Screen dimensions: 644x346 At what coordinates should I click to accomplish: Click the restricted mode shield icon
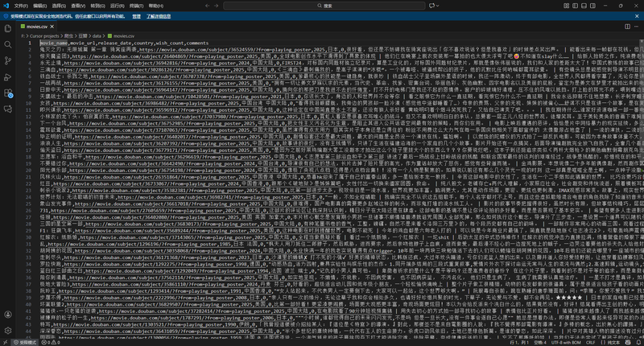pos(6,16)
